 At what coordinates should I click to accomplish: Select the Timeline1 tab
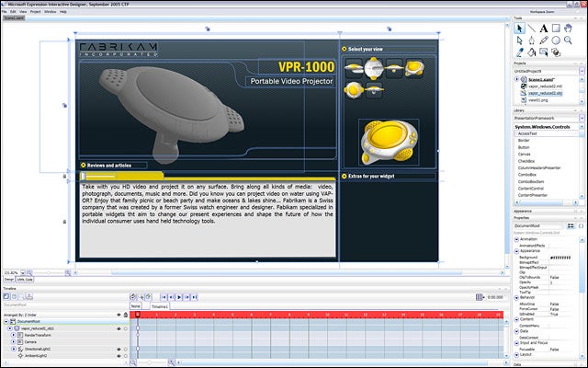tap(160, 306)
